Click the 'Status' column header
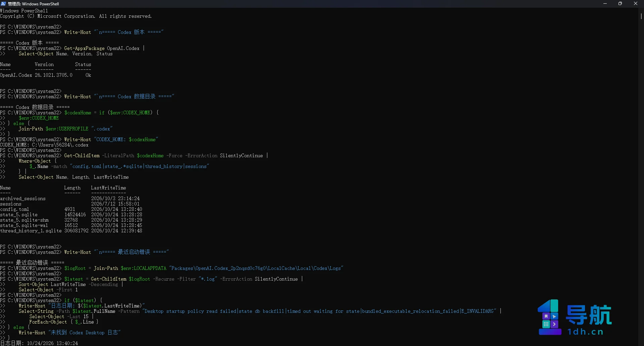The width and height of the screenshot is (644, 346). point(83,64)
